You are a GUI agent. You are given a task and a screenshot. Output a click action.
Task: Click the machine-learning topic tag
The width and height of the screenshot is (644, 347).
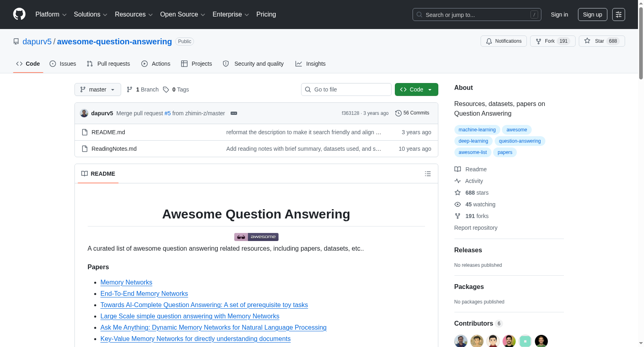click(477, 130)
